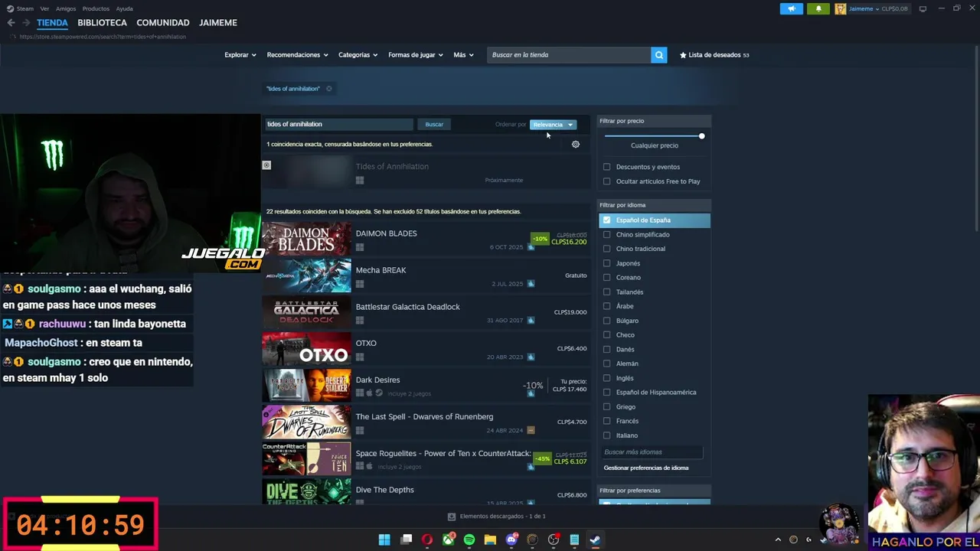This screenshot has width=980, height=551.
Task: Click the OTXO game thumbnail
Action: 306,349
